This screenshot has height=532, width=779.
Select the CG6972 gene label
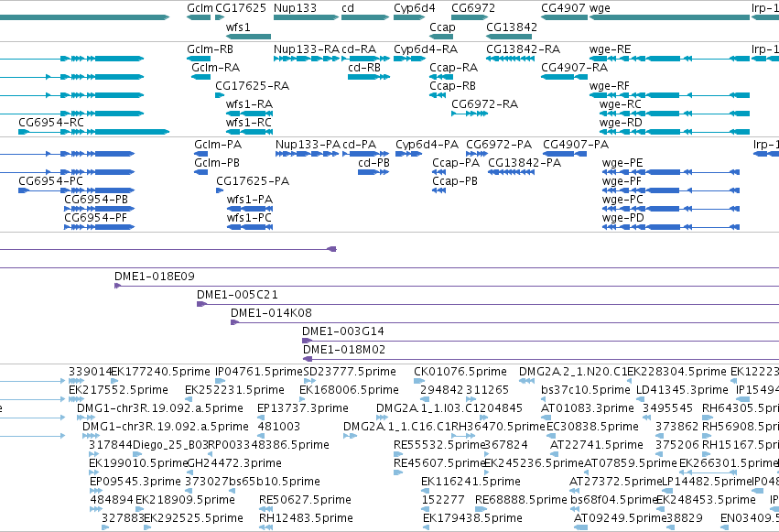[473, 8]
